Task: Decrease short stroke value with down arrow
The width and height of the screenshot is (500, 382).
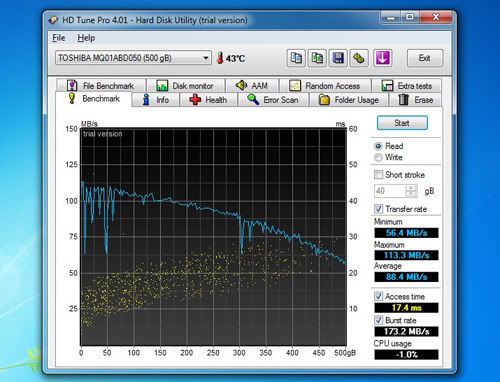Action: tap(411, 194)
